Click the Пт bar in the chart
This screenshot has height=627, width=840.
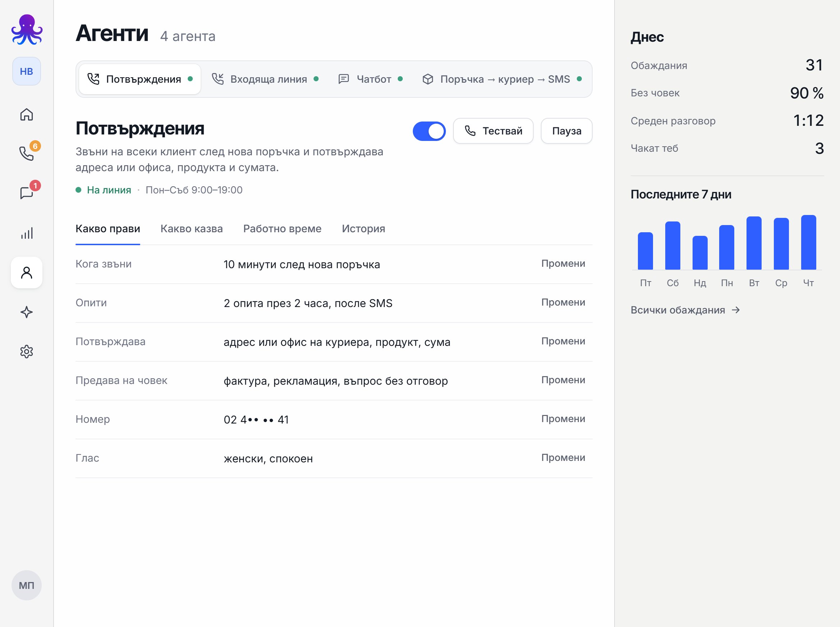pyautogui.click(x=645, y=251)
